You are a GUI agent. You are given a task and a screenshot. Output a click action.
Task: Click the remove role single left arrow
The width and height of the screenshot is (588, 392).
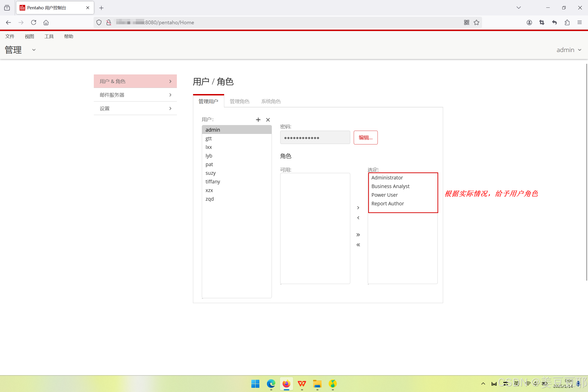coord(358,218)
